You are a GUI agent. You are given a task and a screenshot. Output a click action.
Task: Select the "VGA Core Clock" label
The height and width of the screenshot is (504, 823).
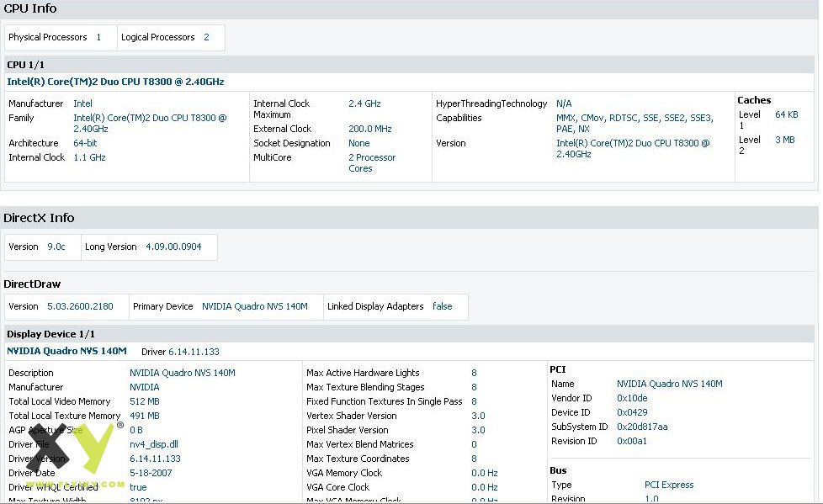[x=338, y=487]
